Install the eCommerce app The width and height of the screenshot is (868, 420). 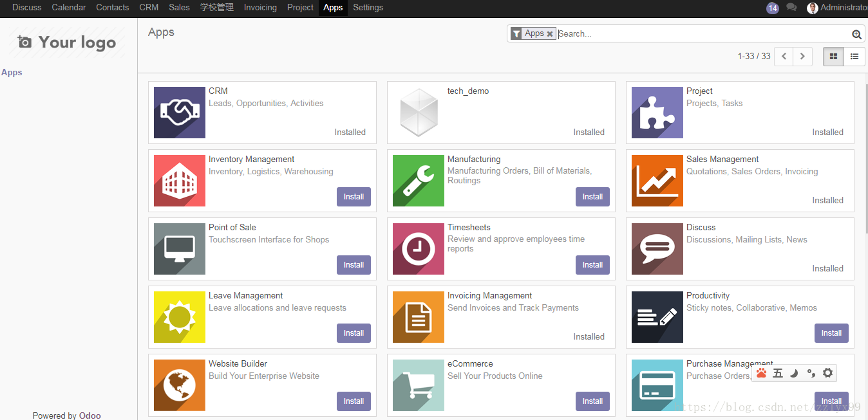click(x=592, y=401)
